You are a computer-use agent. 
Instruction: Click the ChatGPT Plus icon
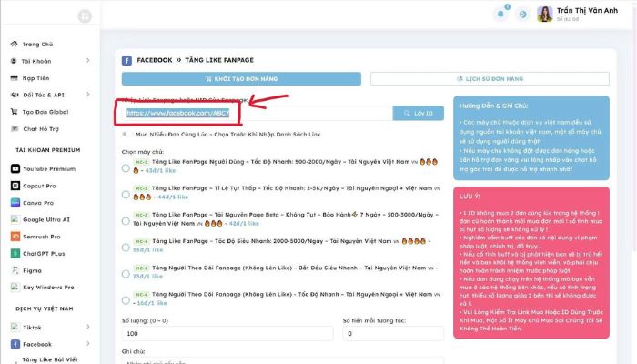click(x=15, y=254)
